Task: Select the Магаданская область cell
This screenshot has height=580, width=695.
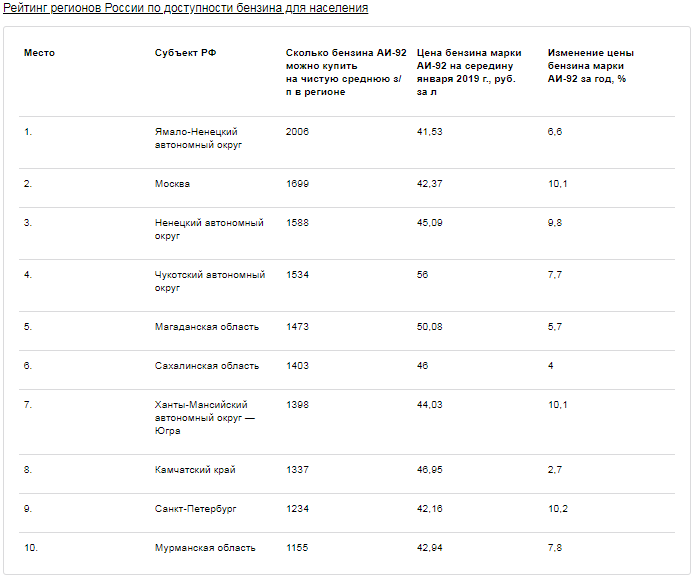Action: 207,327
